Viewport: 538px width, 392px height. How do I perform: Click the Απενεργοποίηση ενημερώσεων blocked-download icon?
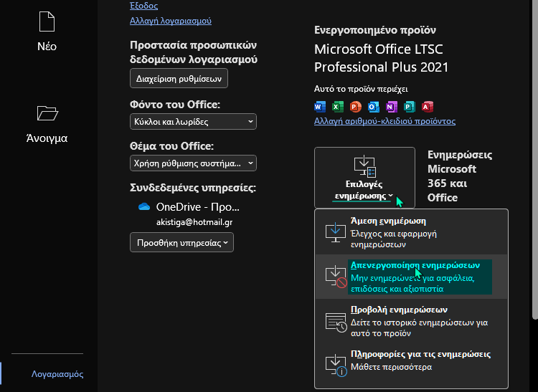pyautogui.click(x=336, y=277)
